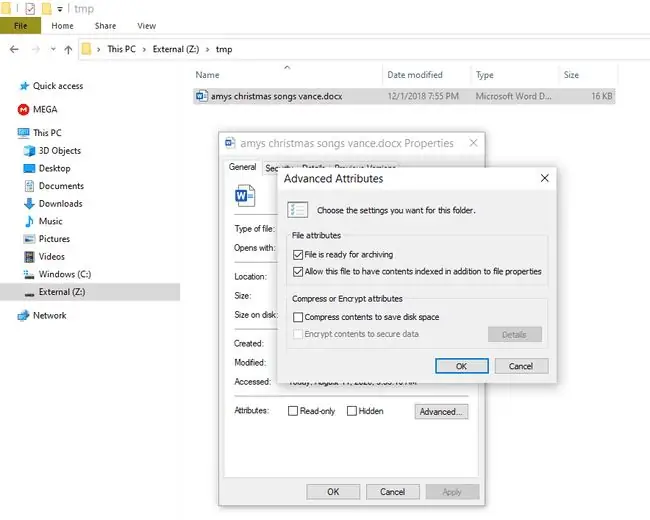The image size is (650, 520).
Task: Go back with the left arrow
Action: pyautogui.click(x=14, y=49)
